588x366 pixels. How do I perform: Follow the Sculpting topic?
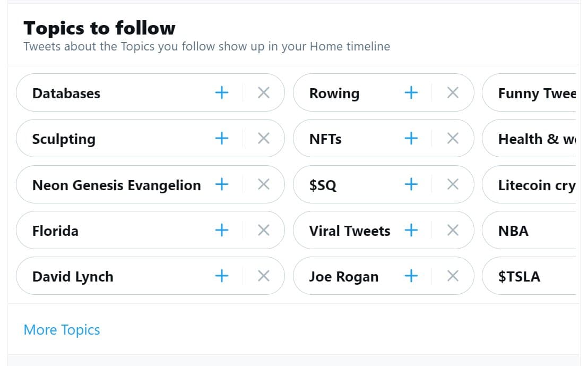[222, 138]
